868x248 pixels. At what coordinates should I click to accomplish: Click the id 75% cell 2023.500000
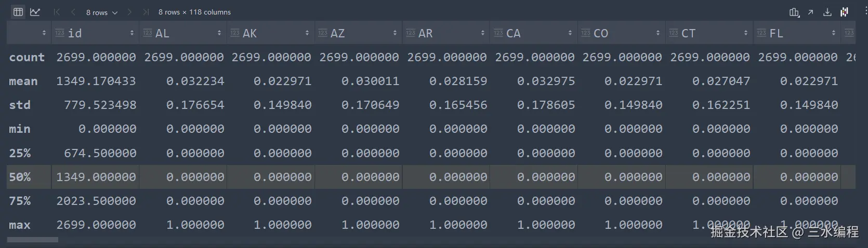[96, 201]
